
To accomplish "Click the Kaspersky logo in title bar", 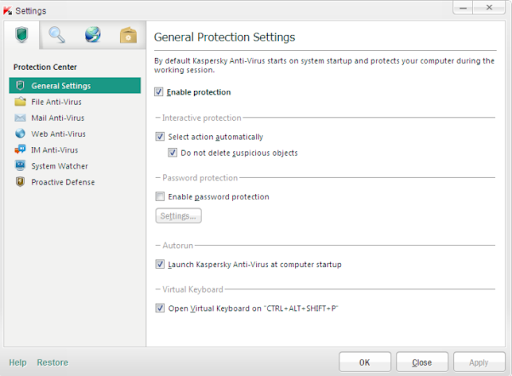I will tap(7, 11).
